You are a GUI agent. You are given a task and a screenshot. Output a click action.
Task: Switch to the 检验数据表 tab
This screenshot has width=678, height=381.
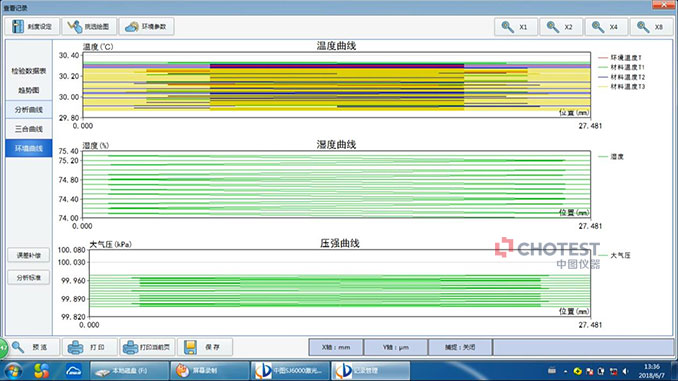(29, 71)
